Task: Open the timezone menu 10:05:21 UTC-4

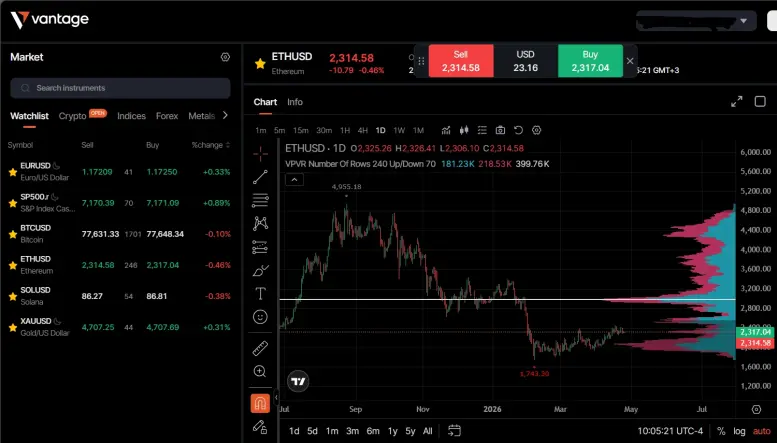Action: (x=670, y=431)
